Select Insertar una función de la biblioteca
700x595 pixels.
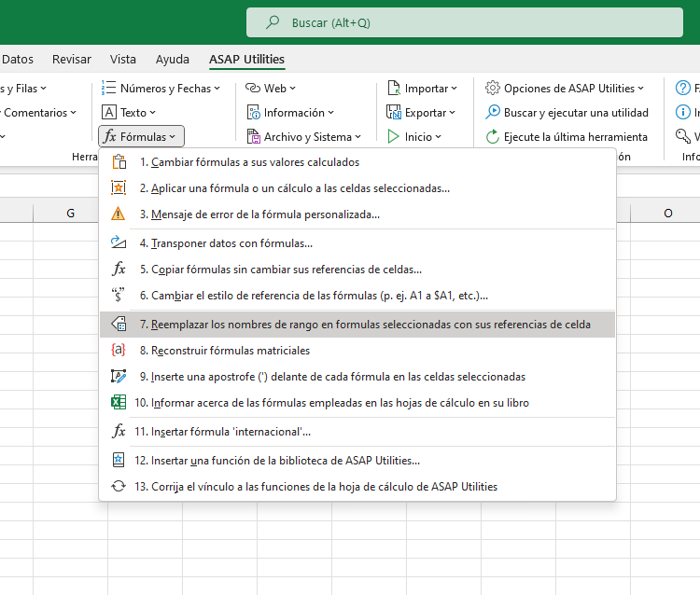pyautogui.click(x=357, y=461)
